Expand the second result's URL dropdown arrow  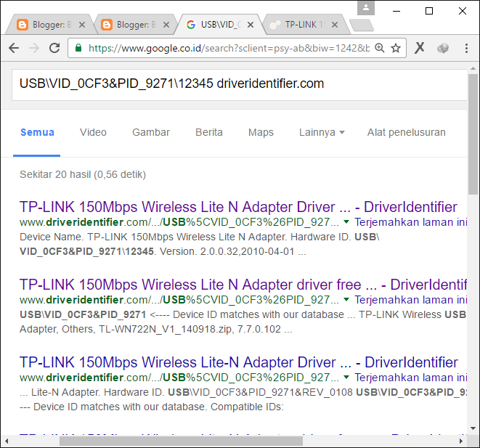346,300
